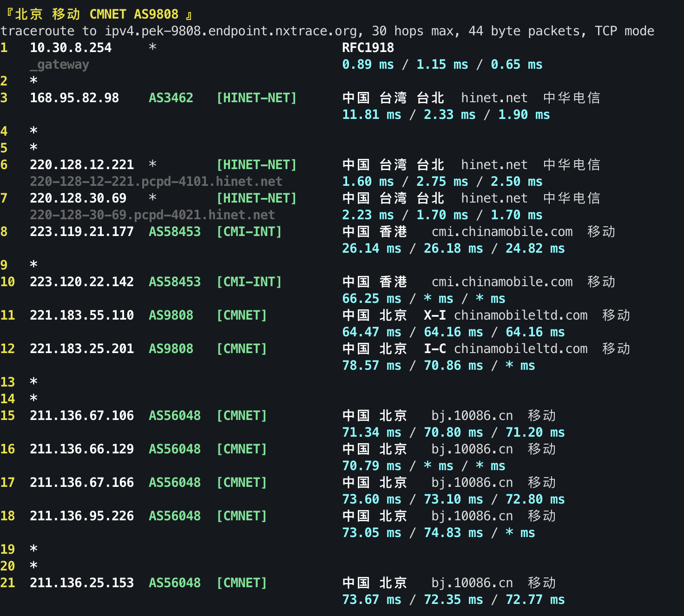Click latency value 11.81 ms
This screenshot has height=616, width=684.
[x=372, y=115]
